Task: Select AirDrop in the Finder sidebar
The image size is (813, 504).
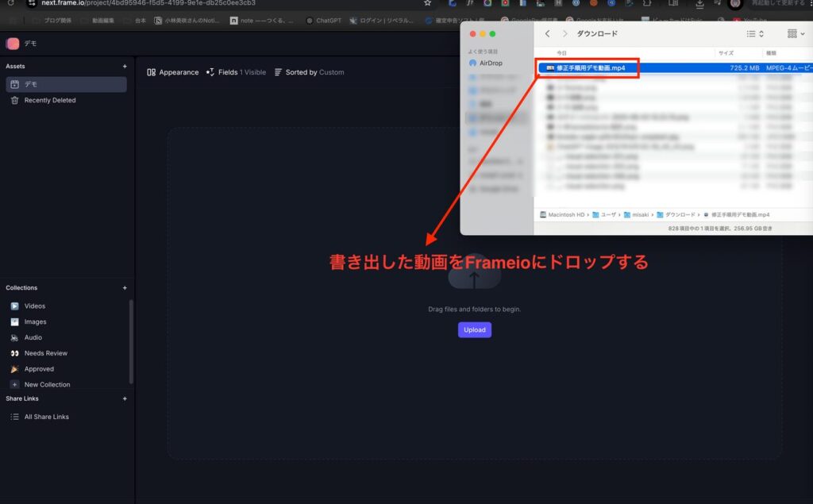Action: 486,63
